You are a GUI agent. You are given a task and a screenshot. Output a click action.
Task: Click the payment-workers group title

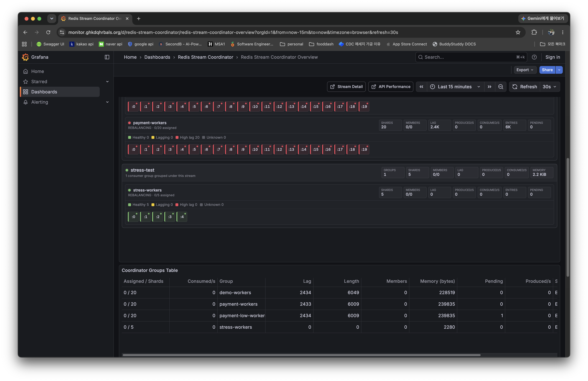[150, 123]
